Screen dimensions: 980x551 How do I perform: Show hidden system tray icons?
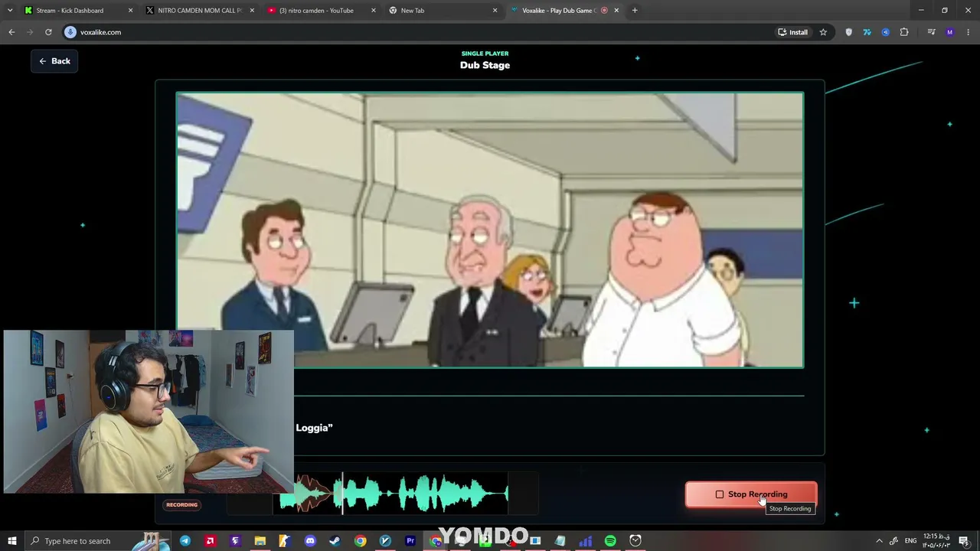coord(879,541)
